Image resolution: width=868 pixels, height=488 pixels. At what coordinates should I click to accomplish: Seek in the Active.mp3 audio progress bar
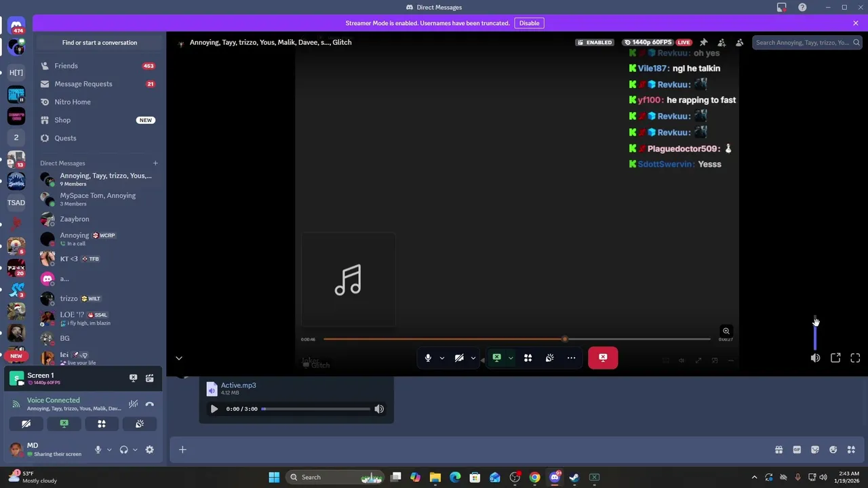point(316,409)
